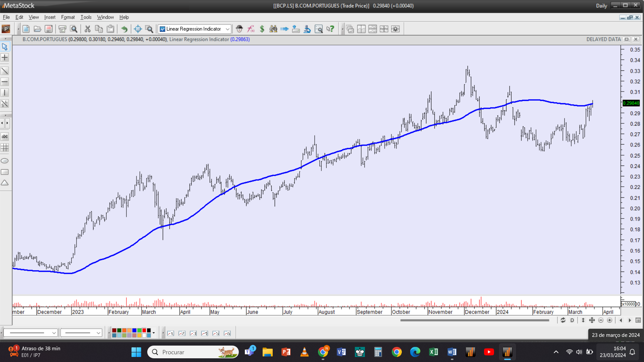The height and width of the screenshot is (362, 644).
Task: Select the trendline drawing tool
Action: point(5,71)
